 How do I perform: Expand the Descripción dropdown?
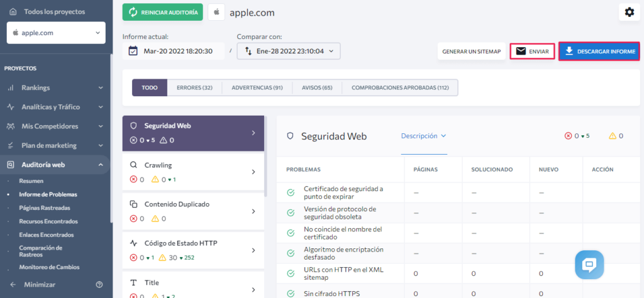point(423,136)
